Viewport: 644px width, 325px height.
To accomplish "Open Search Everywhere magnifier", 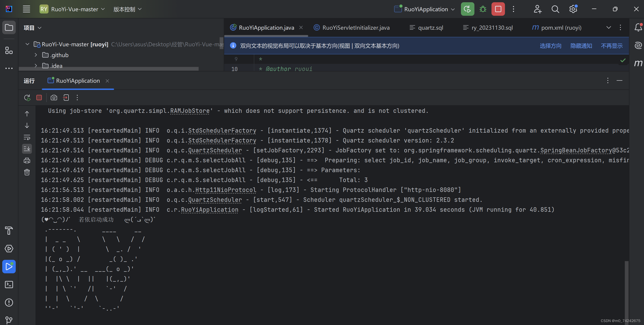I will coord(555,9).
